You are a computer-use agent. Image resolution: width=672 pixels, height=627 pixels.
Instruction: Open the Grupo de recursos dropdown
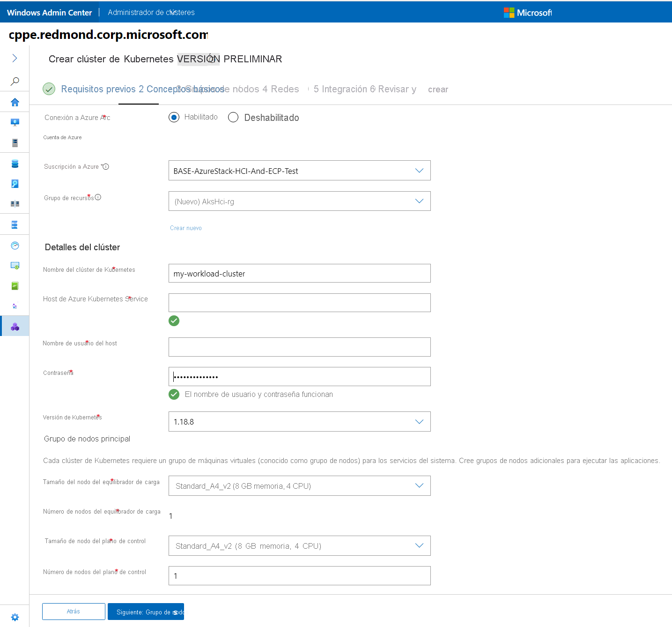click(x=299, y=201)
